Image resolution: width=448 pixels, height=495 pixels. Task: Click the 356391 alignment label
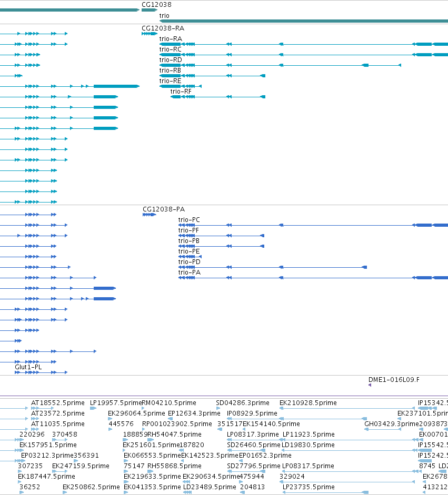click(86, 455)
